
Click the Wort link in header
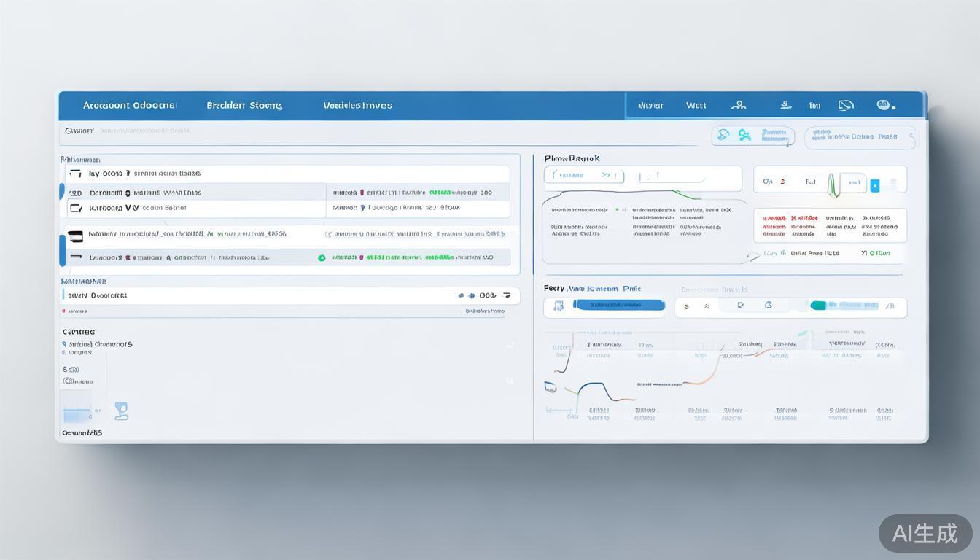[696, 105]
